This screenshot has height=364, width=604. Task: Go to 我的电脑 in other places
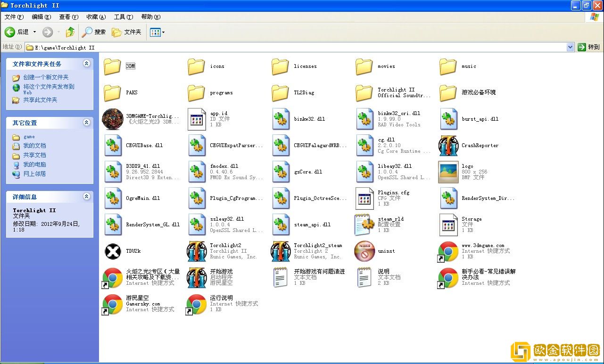click(34, 165)
